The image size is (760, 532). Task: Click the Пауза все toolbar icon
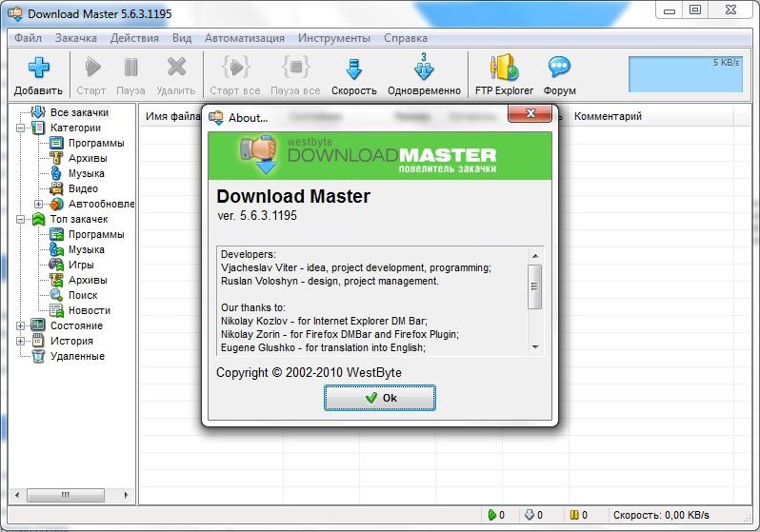click(x=295, y=67)
